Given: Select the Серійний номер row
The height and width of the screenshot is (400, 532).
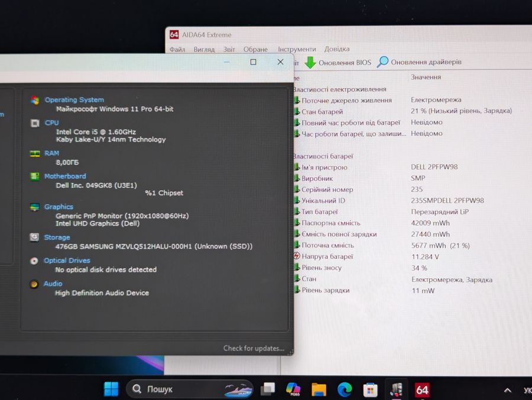Looking at the screenshot, I should (404, 190).
